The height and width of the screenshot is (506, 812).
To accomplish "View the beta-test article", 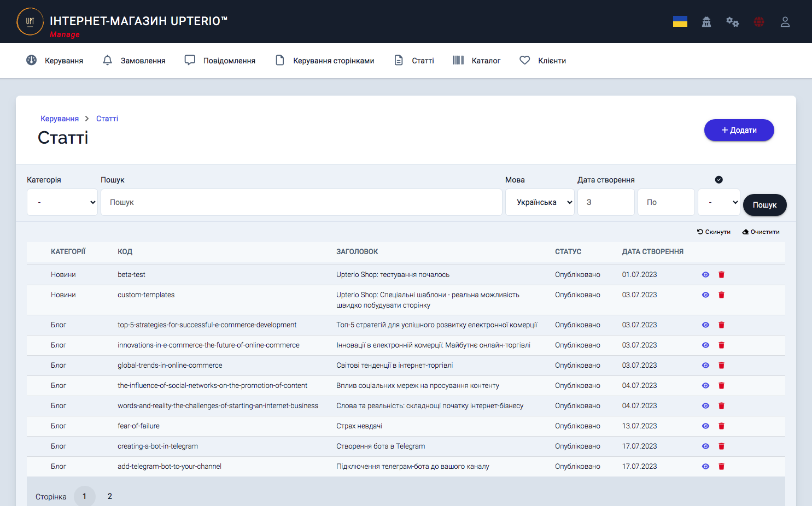I will [x=705, y=275].
